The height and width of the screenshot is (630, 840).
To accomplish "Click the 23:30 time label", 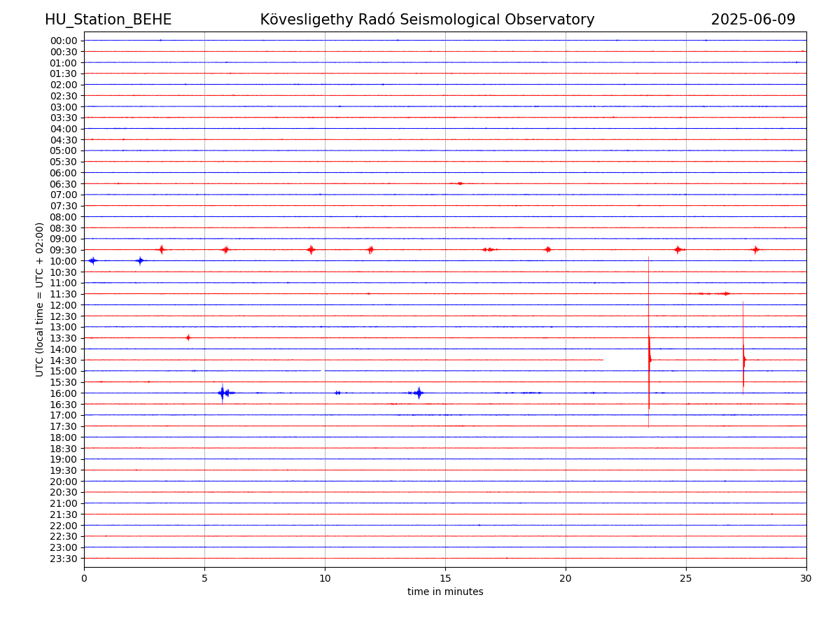I will click(x=64, y=559).
